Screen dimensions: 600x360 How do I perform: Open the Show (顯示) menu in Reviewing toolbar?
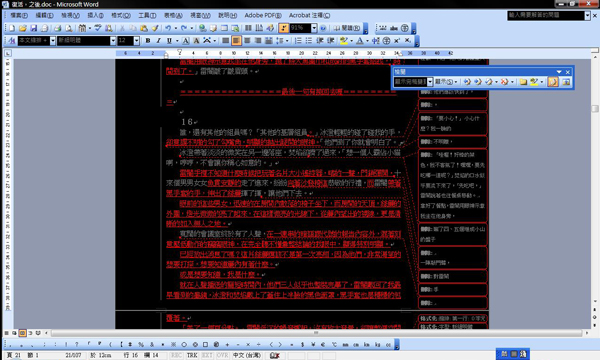[x=446, y=82]
